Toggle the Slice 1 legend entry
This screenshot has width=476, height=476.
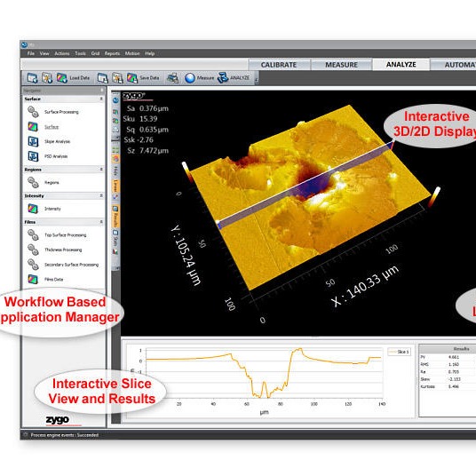pos(399,352)
